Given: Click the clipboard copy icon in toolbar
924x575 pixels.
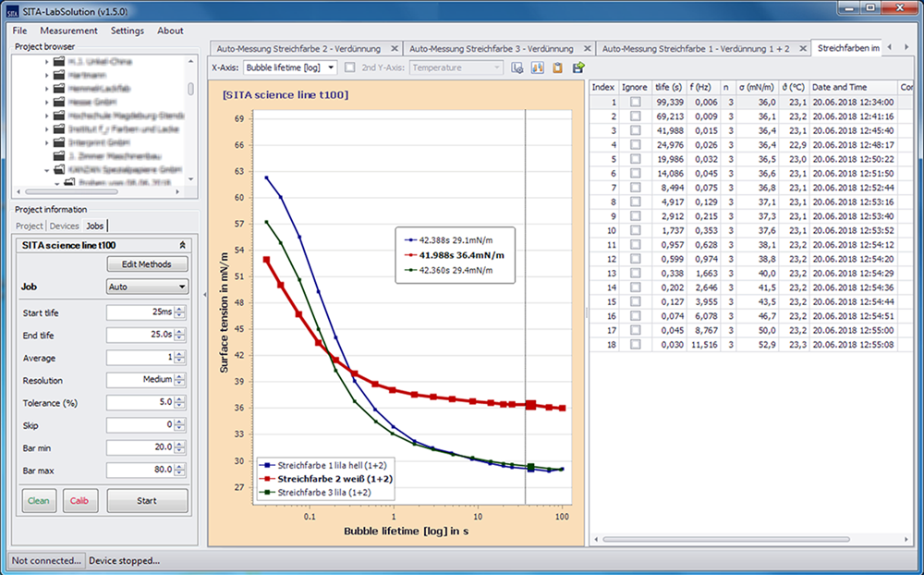Looking at the screenshot, I should tap(558, 67).
